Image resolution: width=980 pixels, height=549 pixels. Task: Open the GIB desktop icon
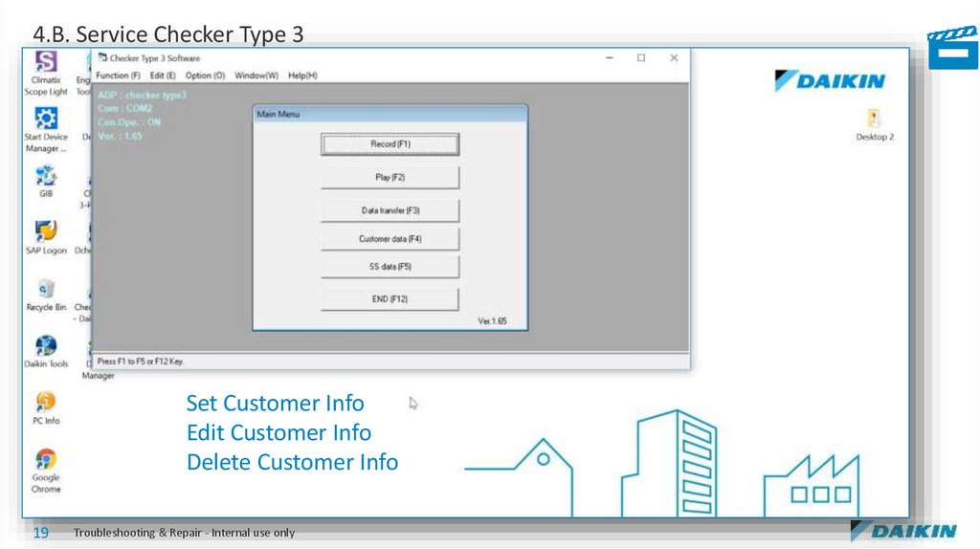(x=46, y=181)
